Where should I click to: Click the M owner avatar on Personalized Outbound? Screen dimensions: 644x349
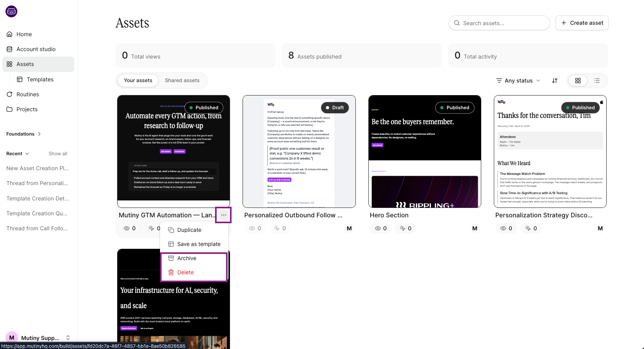349,228
